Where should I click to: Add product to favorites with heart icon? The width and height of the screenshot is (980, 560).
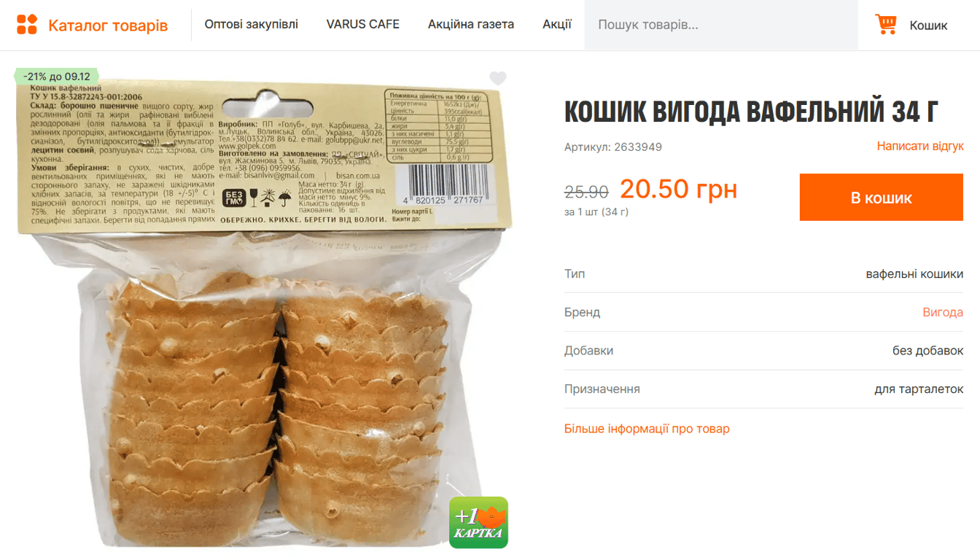pyautogui.click(x=498, y=78)
